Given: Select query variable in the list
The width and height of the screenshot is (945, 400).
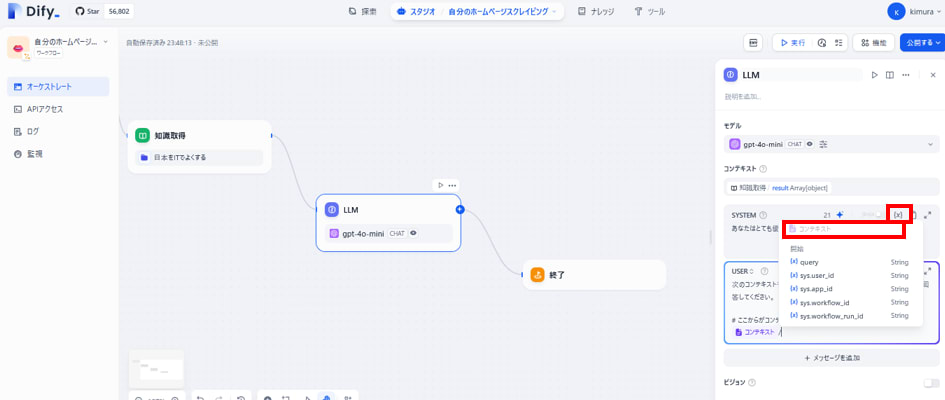Looking at the screenshot, I should pyautogui.click(x=850, y=262).
